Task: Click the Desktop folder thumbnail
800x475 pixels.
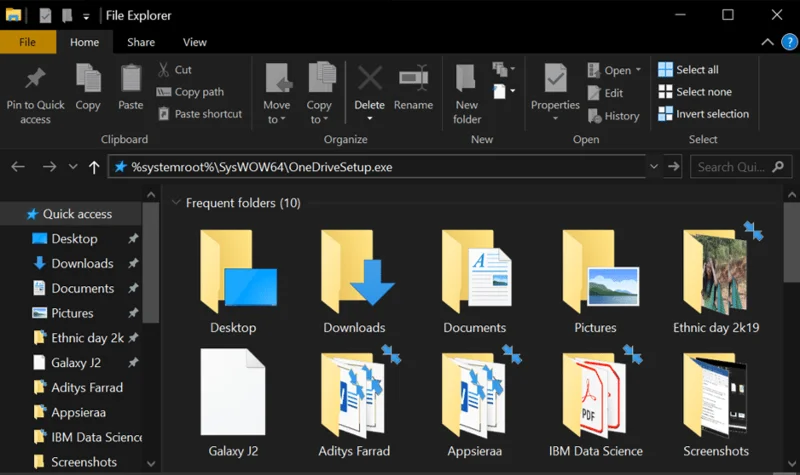Action: [238, 271]
